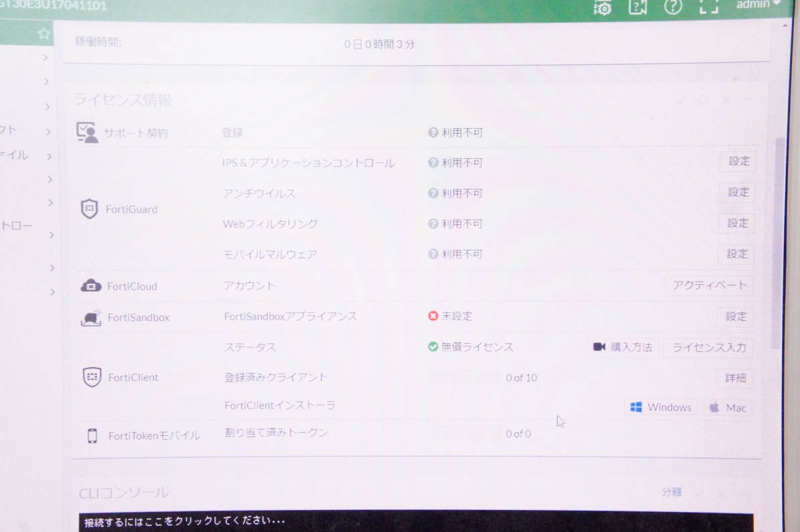This screenshot has width=800, height=532.
Task: Click 設定 button in Webフィルタリング row
Action: coord(737,224)
